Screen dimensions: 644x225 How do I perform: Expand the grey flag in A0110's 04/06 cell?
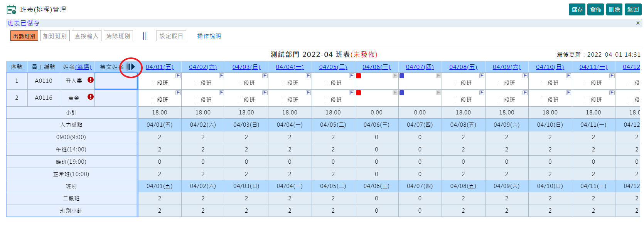click(x=395, y=76)
